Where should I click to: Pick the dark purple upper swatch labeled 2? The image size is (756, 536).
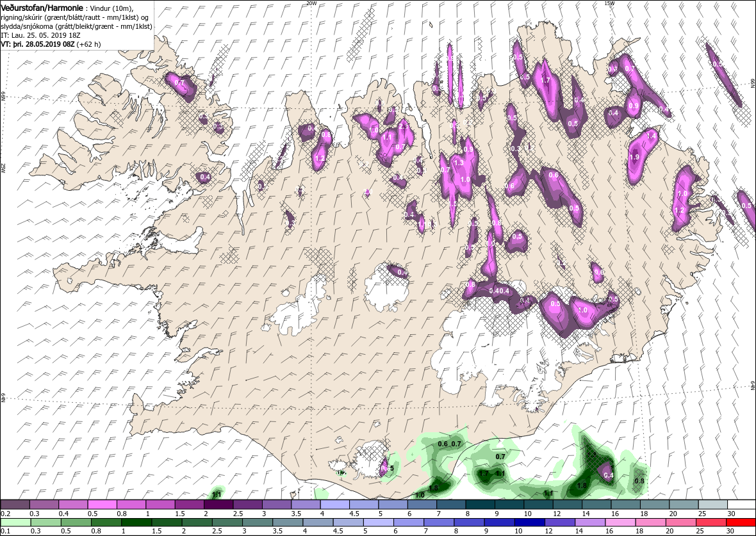point(218,505)
